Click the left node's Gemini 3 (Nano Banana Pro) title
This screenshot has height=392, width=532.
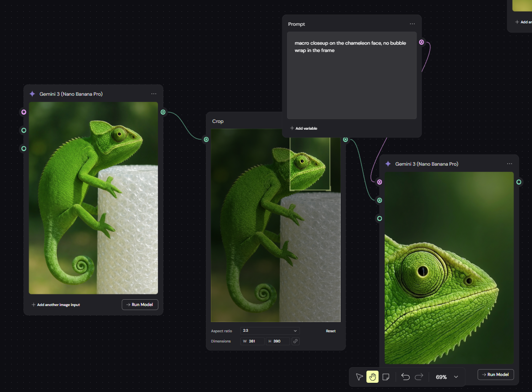[x=71, y=94]
